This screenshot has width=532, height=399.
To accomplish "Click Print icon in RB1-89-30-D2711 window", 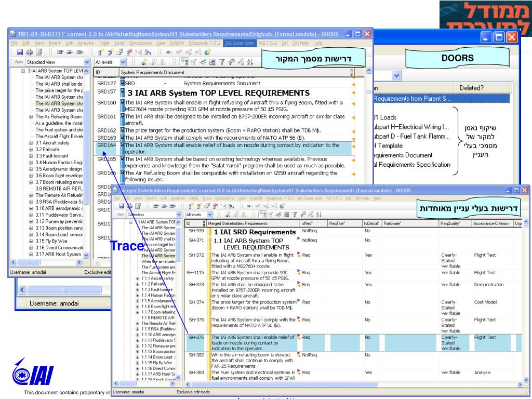I will [30, 52].
